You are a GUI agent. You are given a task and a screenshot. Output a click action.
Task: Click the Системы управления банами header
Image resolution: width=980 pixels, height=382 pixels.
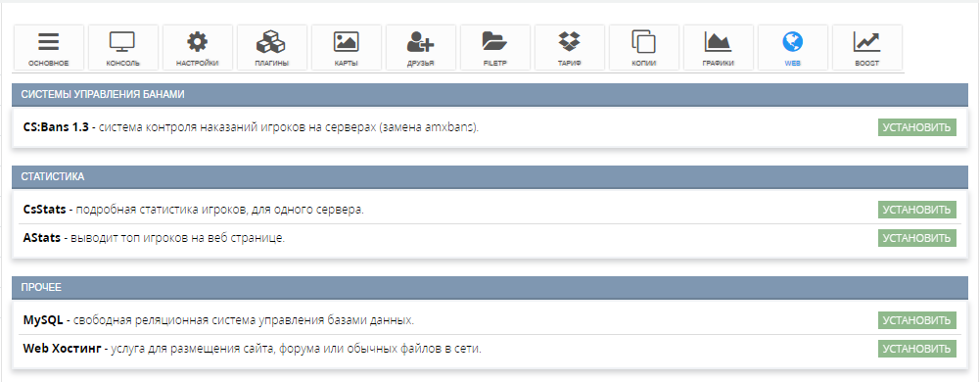pyautogui.click(x=490, y=94)
